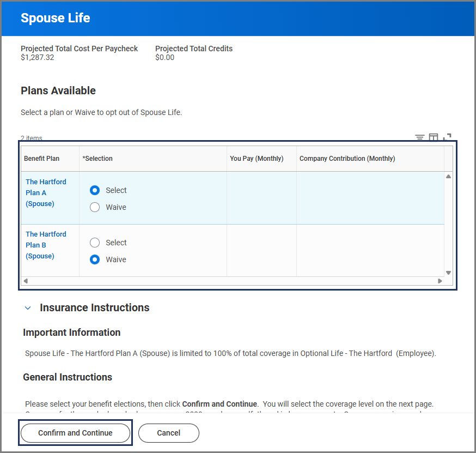This screenshot has height=453, width=476.
Task: Choose Select for Hartford Plan B
Action: pos(95,243)
